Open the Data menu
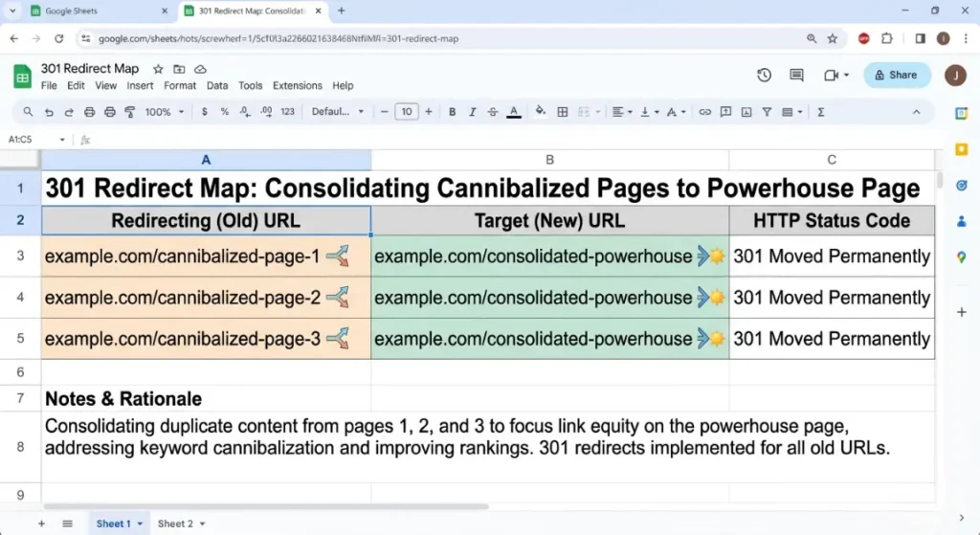Viewport: 980px width, 535px height. 217,85
